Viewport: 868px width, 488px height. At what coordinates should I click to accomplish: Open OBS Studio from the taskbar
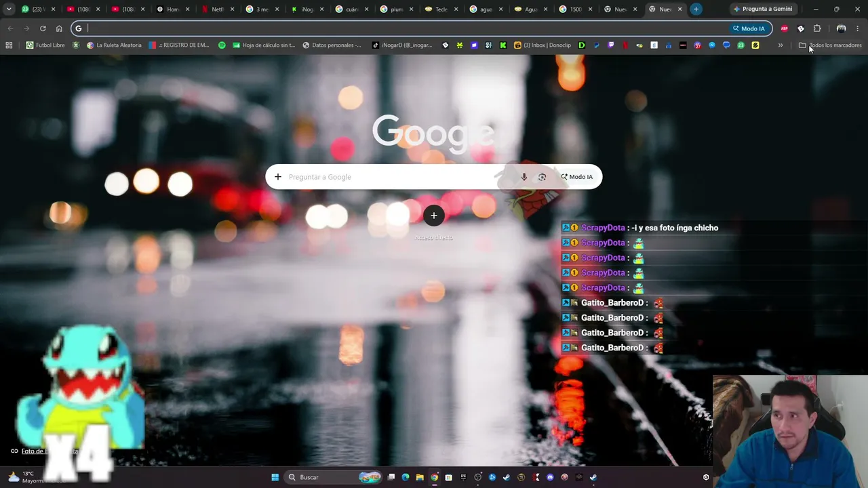tap(477, 477)
